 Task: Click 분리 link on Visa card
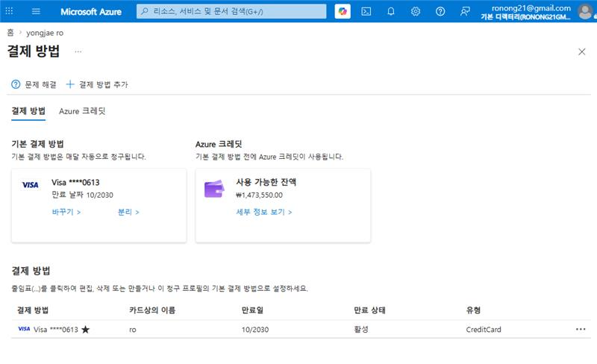128,212
